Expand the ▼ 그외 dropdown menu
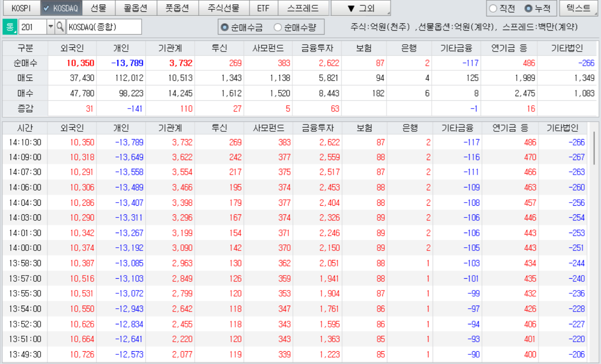Image resolution: width=601 pixels, height=364 pixels. click(360, 8)
